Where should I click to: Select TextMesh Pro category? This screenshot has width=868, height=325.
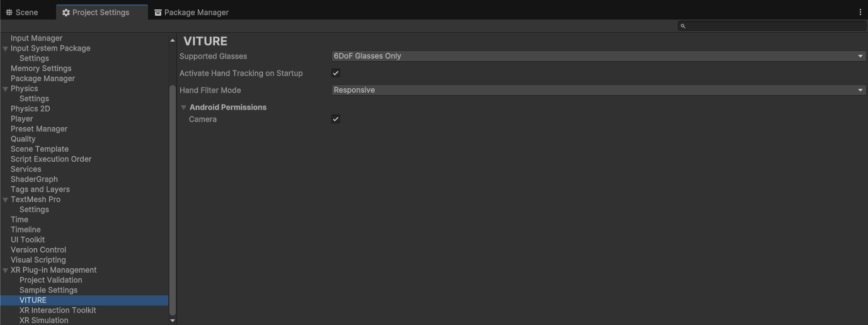click(x=36, y=200)
